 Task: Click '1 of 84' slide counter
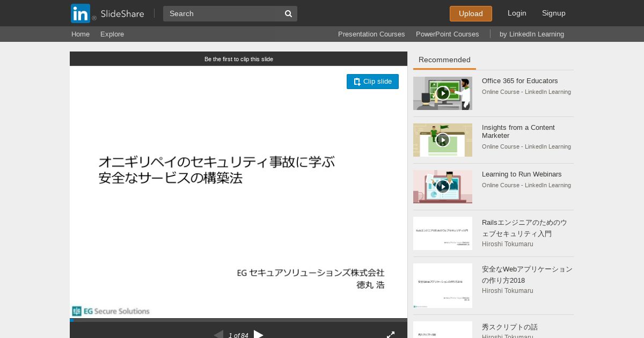(238, 335)
